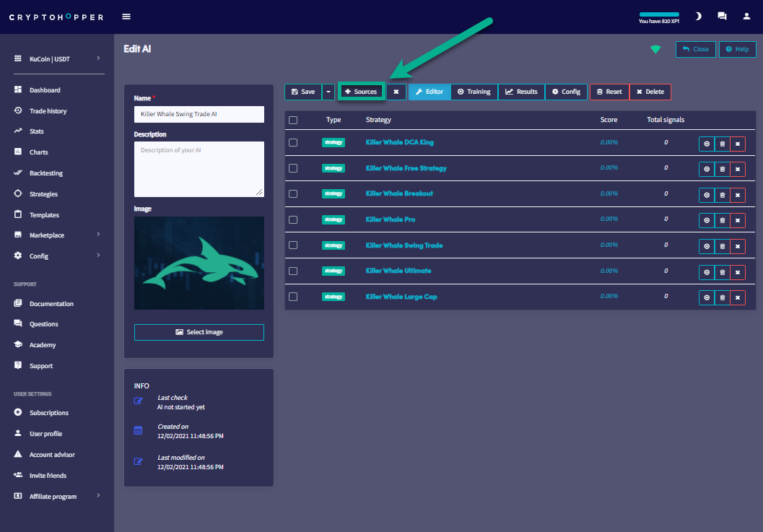The height and width of the screenshot is (532, 763).
Task: Toggle the select-all checkbox in table header
Action: click(293, 120)
